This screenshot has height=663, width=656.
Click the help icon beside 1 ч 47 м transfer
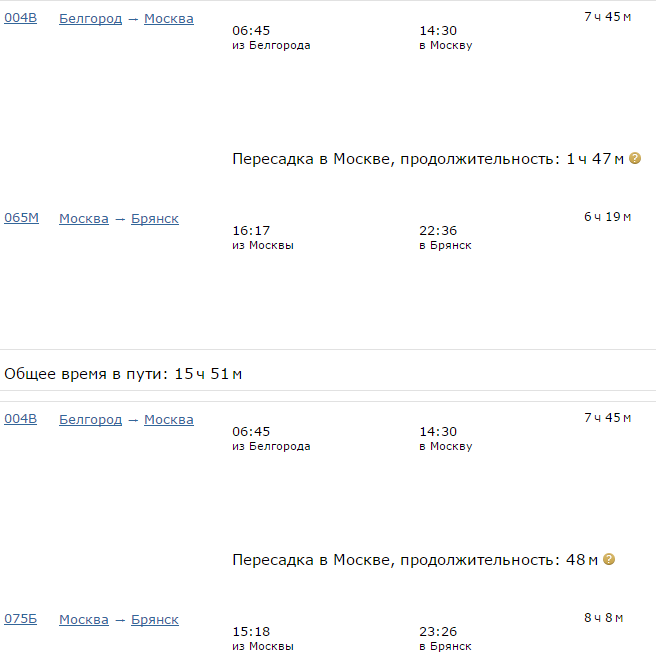click(x=635, y=158)
